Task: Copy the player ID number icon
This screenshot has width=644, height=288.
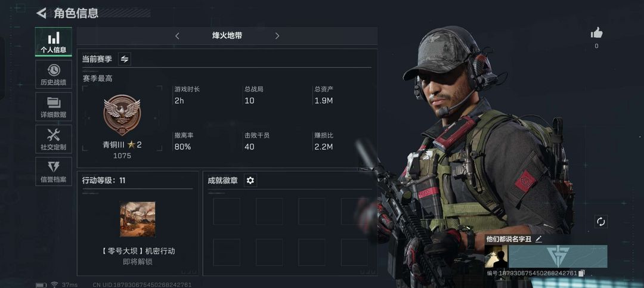Action: pyautogui.click(x=581, y=273)
